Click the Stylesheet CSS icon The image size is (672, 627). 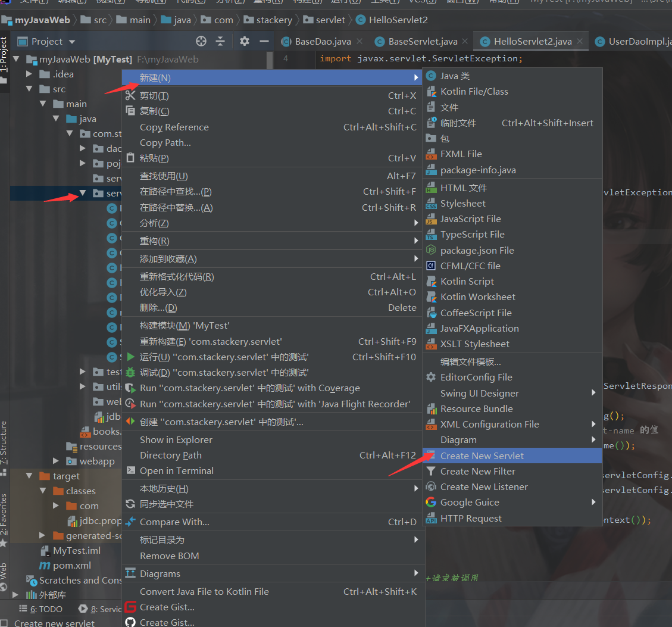click(431, 203)
